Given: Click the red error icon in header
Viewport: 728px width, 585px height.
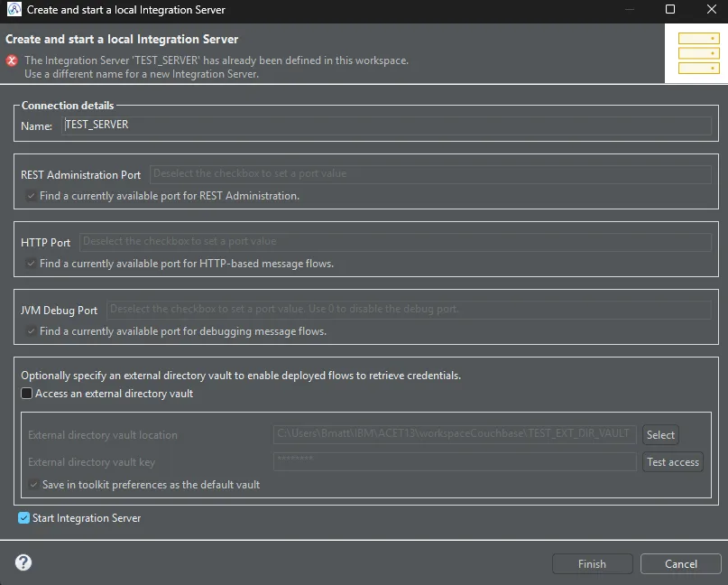Looking at the screenshot, I should pyautogui.click(x=12, y=60).
